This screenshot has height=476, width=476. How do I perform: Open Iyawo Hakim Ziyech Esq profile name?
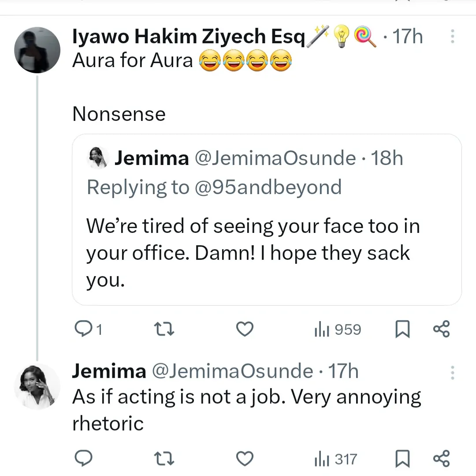[189, 37]
